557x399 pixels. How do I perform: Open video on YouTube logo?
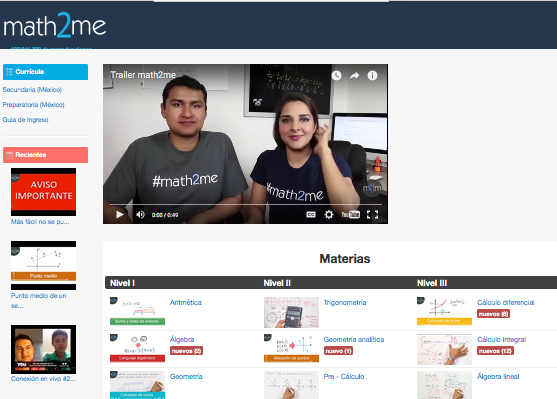(350, 215)
